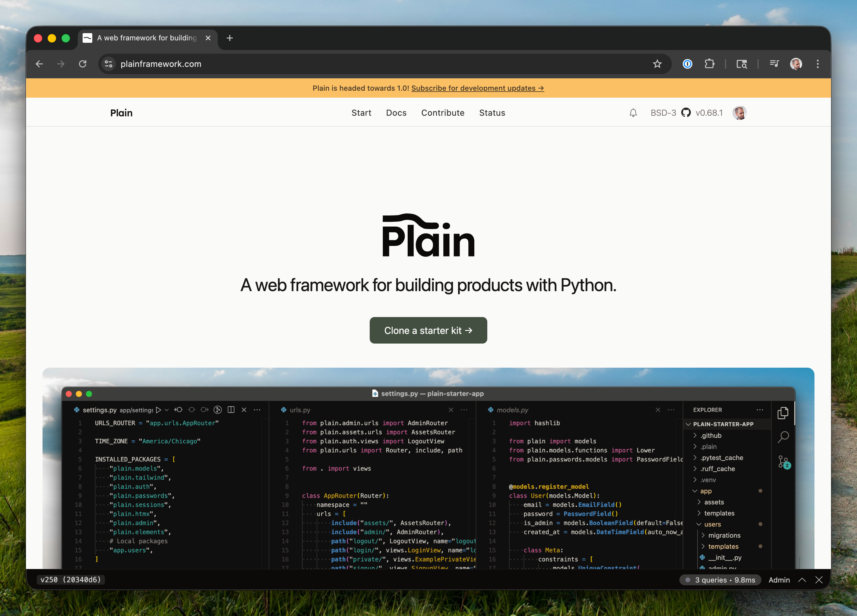Bookmark this page with the star icon
This screenshot has width=857, height=616.
click(657, 64)
